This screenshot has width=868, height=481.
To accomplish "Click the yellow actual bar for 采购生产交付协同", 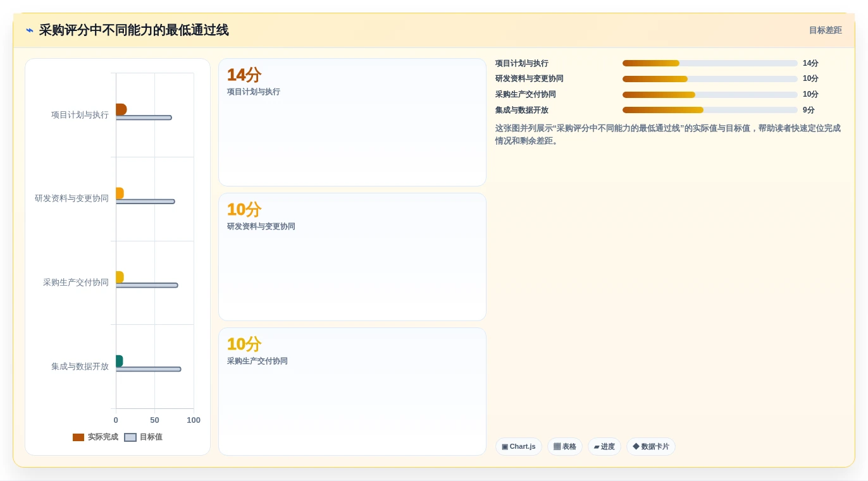I will (120, 277).
